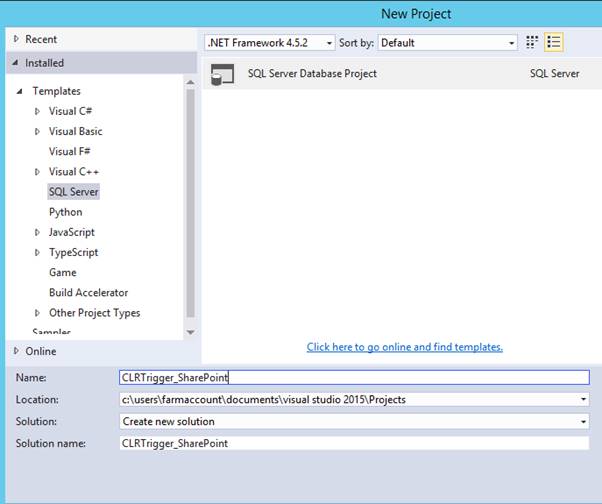This screenshot has width=602, height=504.
Task: Click scroll up arrow in template tree
Action: pos(190,82)
